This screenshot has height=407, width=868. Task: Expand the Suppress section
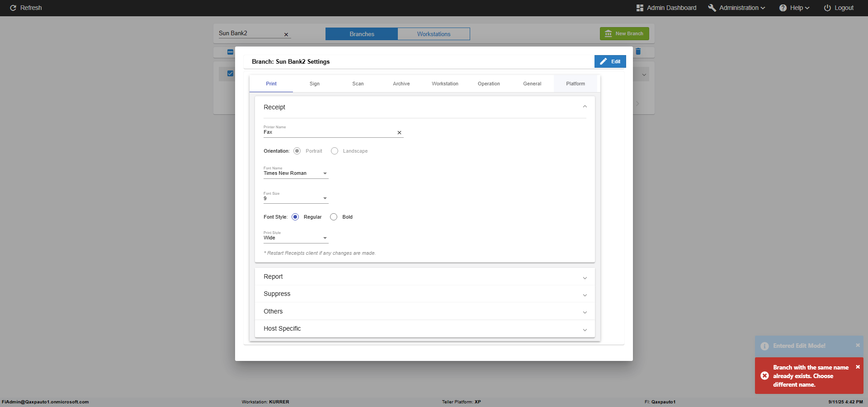425,294
